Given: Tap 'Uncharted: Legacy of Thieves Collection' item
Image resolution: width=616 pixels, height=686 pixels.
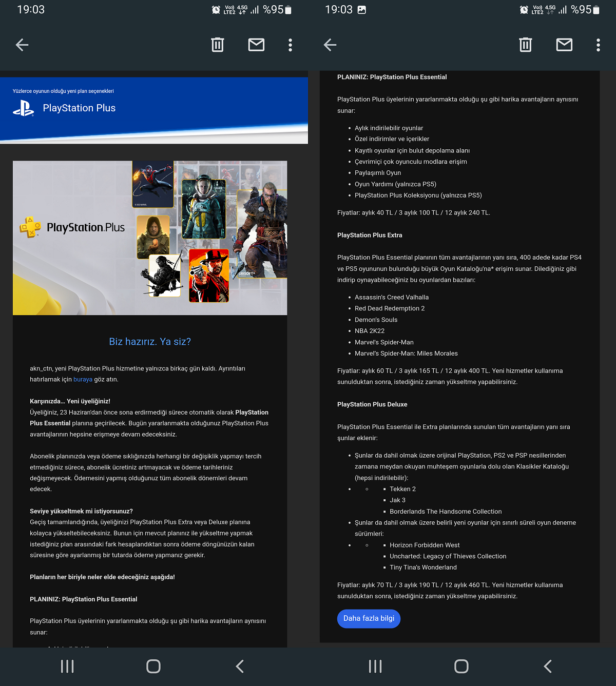Looking at the screenshot, I should click(448, 556).
